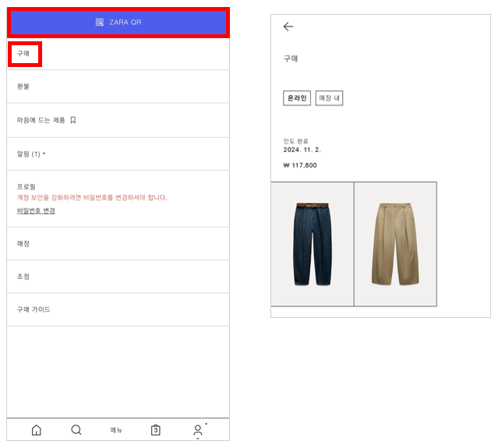Open 메뉴 in bottom bar

tap(116, 430)
